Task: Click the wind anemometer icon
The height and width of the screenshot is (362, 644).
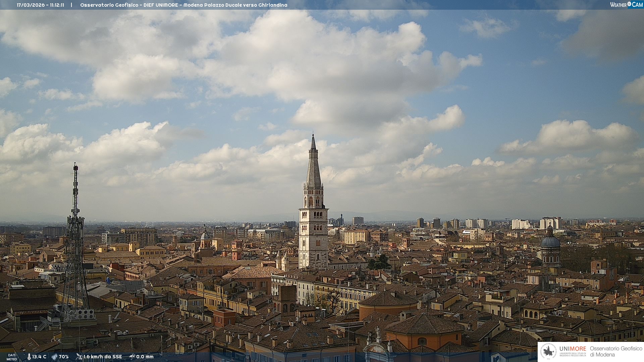Action: point(79,357)
